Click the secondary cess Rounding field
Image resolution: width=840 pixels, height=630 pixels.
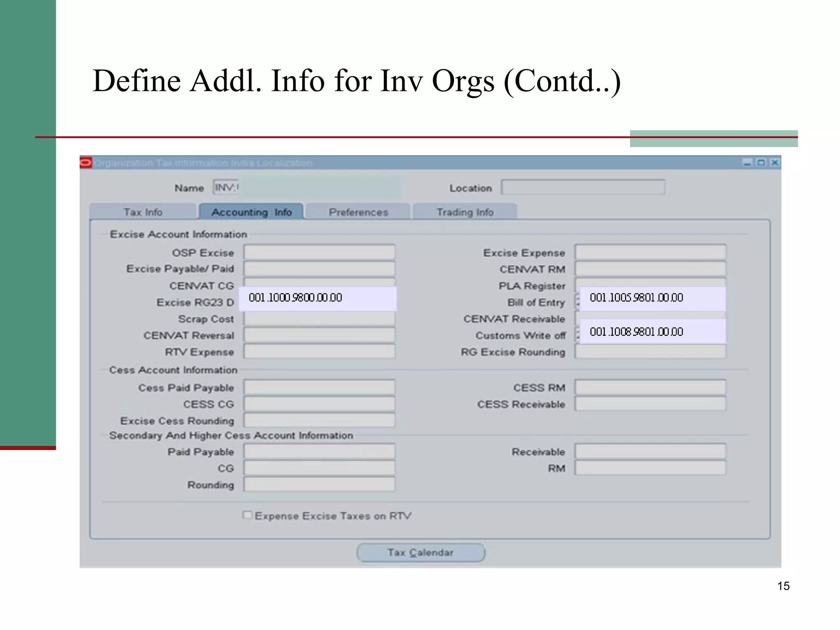tap(320, 484)
